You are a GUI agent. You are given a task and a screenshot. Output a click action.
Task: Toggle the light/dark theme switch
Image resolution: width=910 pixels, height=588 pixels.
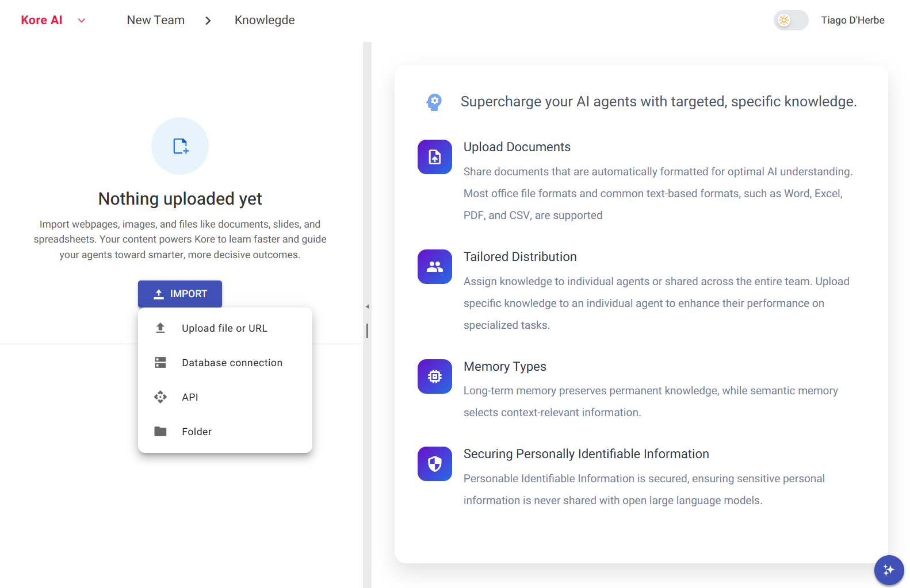(790, 20)
